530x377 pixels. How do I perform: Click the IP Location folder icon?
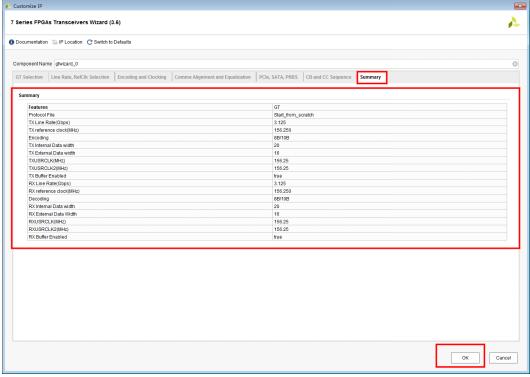point(55,42)
